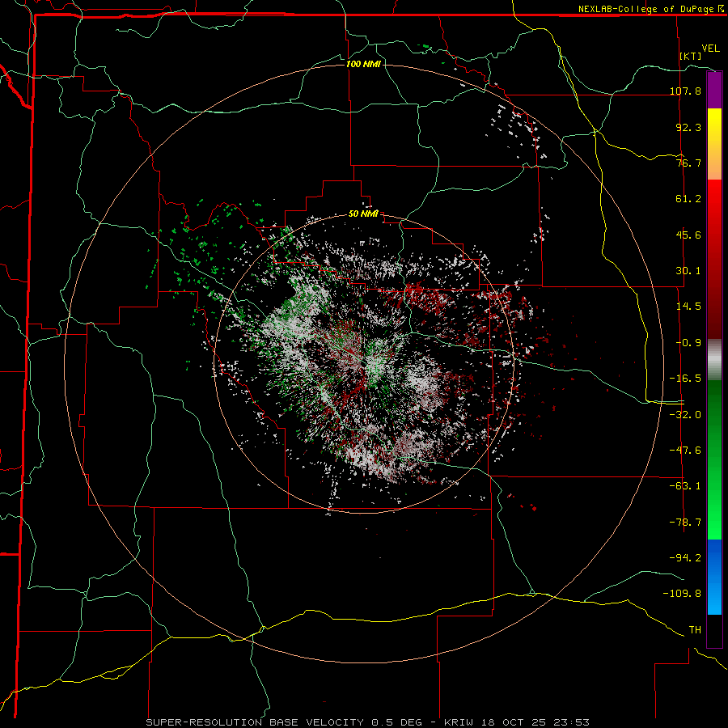Image resolution: width=728 pixels, height=728 pixels.
Task: Click the 61.2 velocity scale value
Action: [688, 199]
